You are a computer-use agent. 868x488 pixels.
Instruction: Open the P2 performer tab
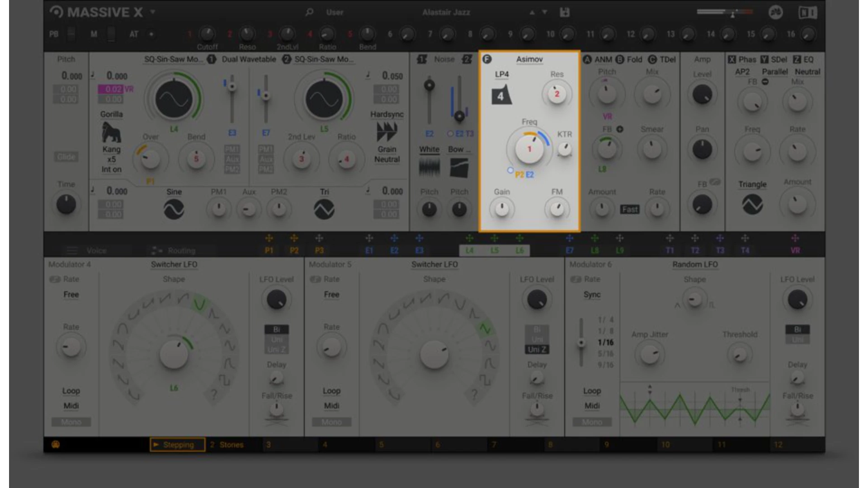(x=294, y=250)
